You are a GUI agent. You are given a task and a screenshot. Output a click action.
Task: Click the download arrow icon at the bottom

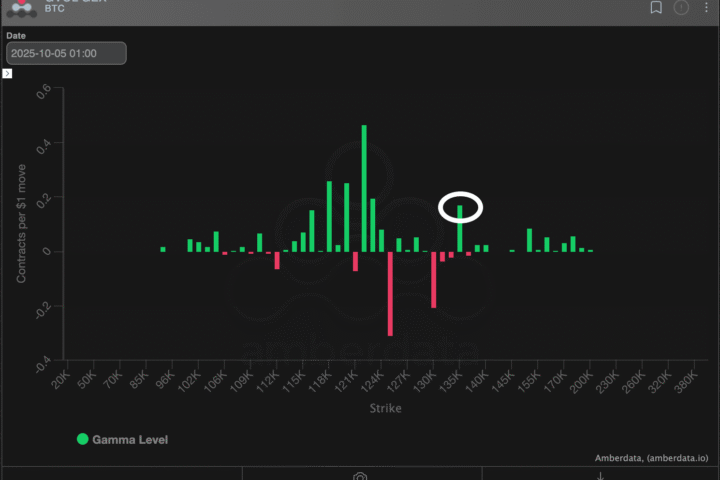coord(600,476)
